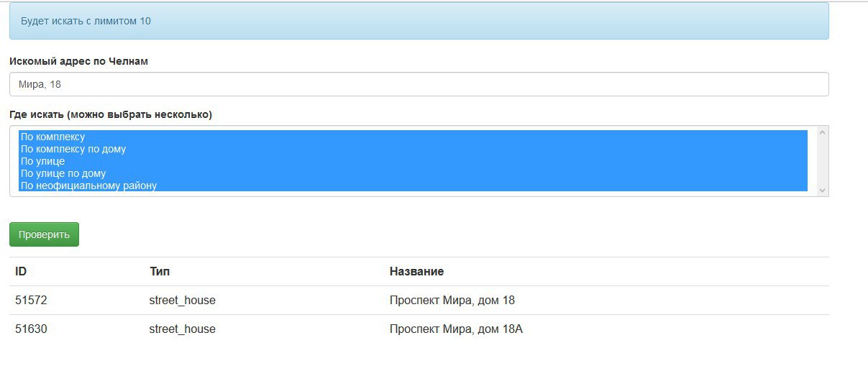
Task: Click the 'Тип' column header
Action: 160,272
